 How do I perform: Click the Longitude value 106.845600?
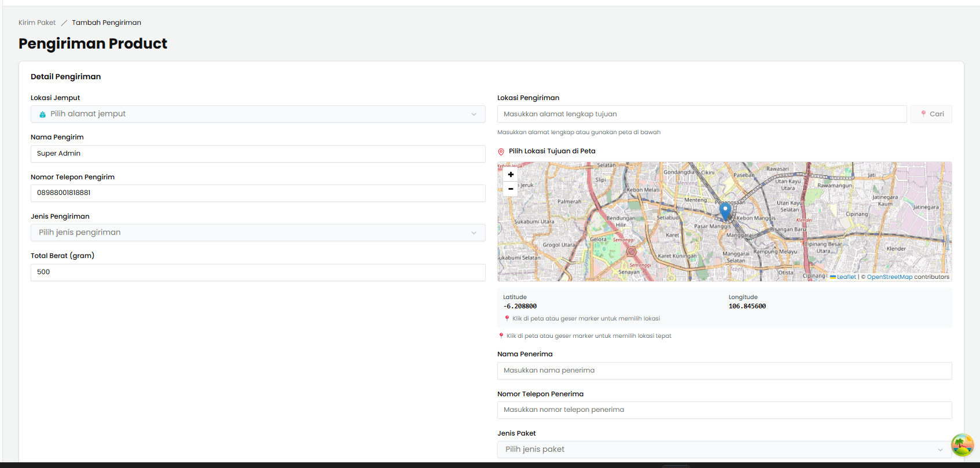coord(747,307)
